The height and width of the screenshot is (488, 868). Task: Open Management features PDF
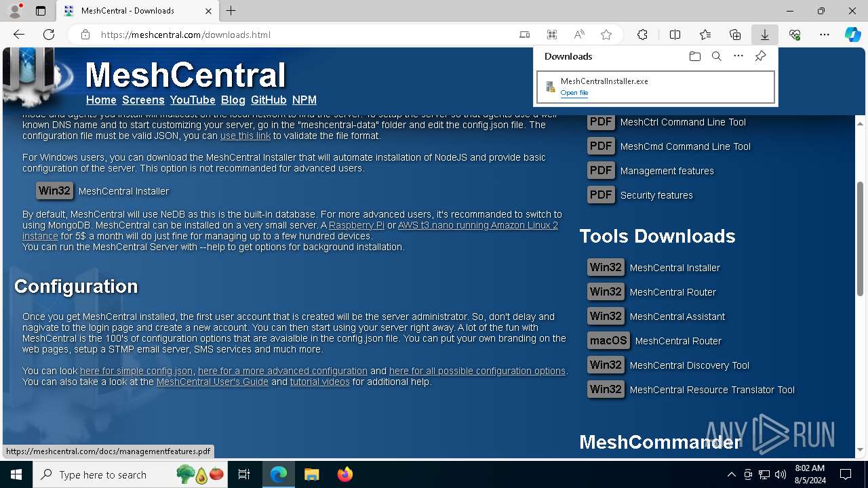click(601, 171)
